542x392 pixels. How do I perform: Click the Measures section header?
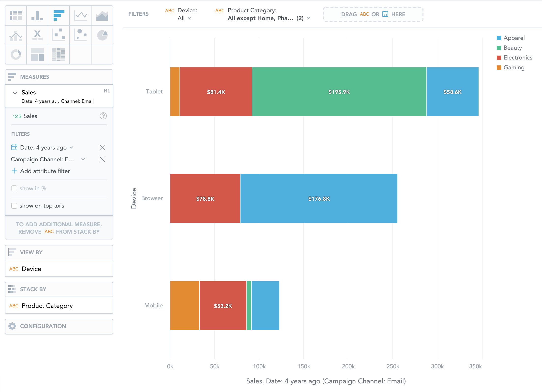59,77
